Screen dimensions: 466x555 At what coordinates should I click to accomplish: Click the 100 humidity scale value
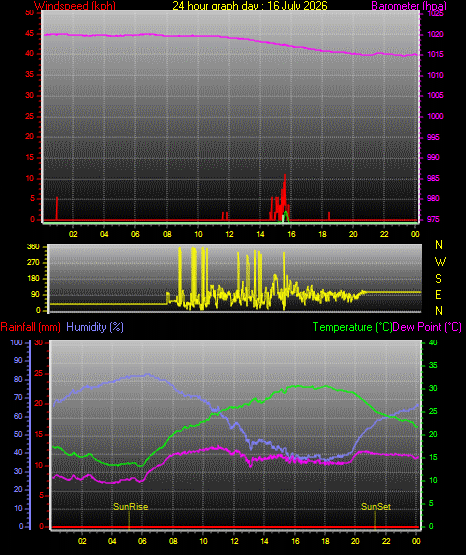point(17,342)
